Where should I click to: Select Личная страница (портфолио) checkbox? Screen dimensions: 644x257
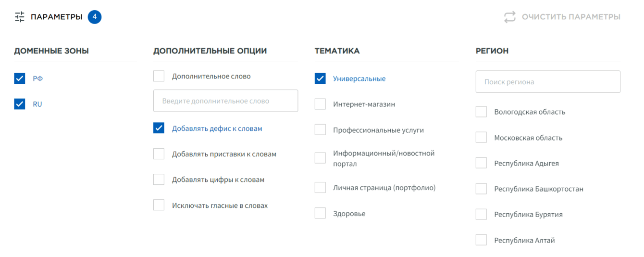point(321,188)
